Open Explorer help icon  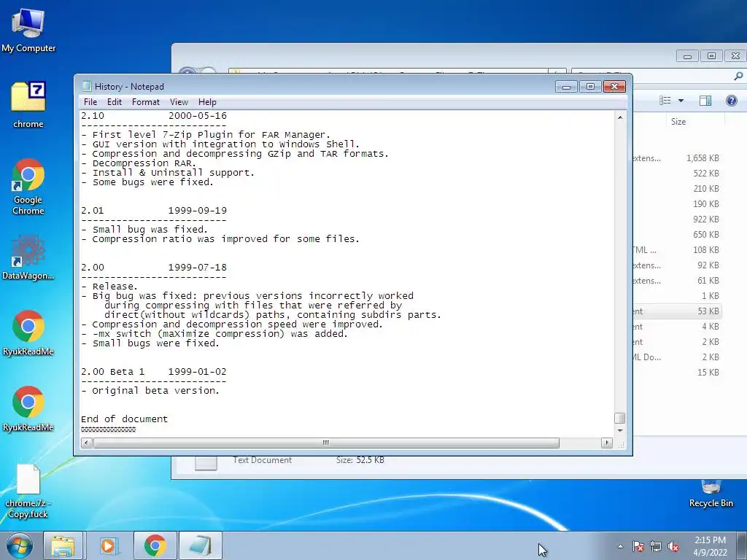pyautogui.click(x=731, y=101)
